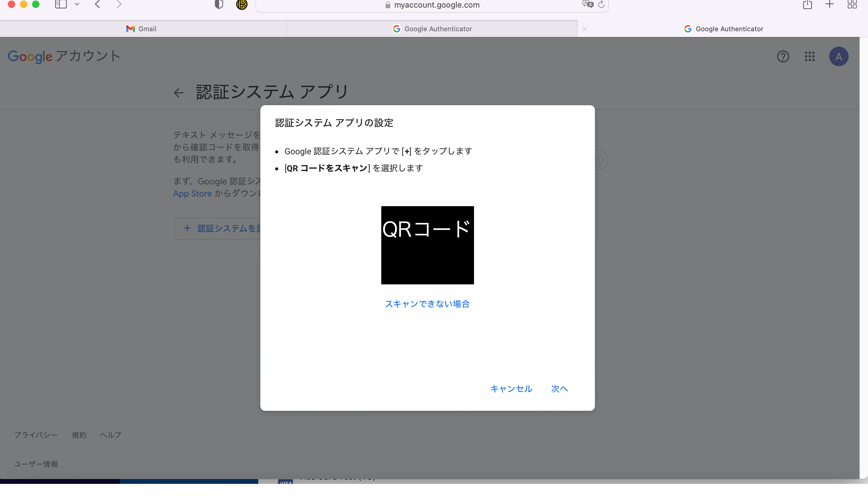Viewport: 868px width, 496px height.
Task: Close the active Google Authenticator tab
Action: tap(585, 29)
